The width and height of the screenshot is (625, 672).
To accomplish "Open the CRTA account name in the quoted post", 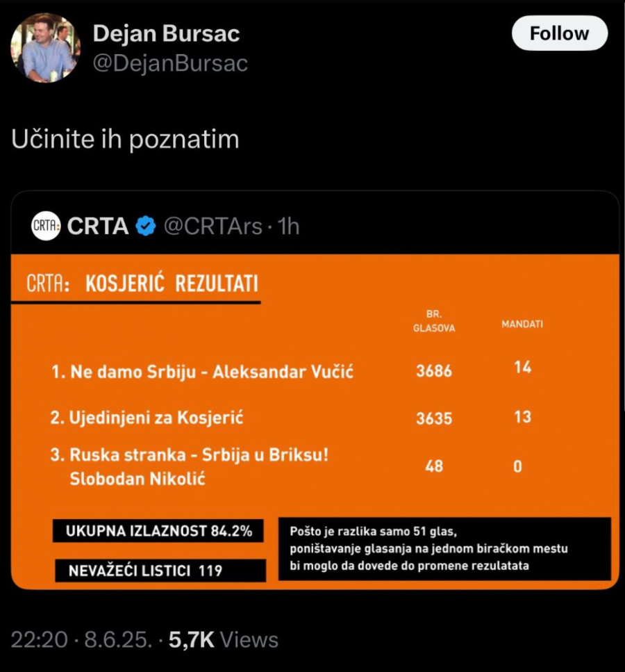I will point(98,226).
